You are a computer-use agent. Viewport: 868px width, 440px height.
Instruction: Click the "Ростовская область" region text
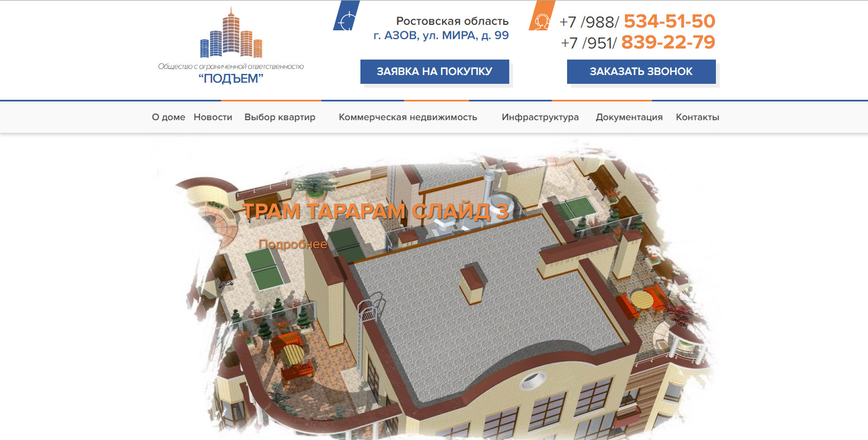point(452,21)
